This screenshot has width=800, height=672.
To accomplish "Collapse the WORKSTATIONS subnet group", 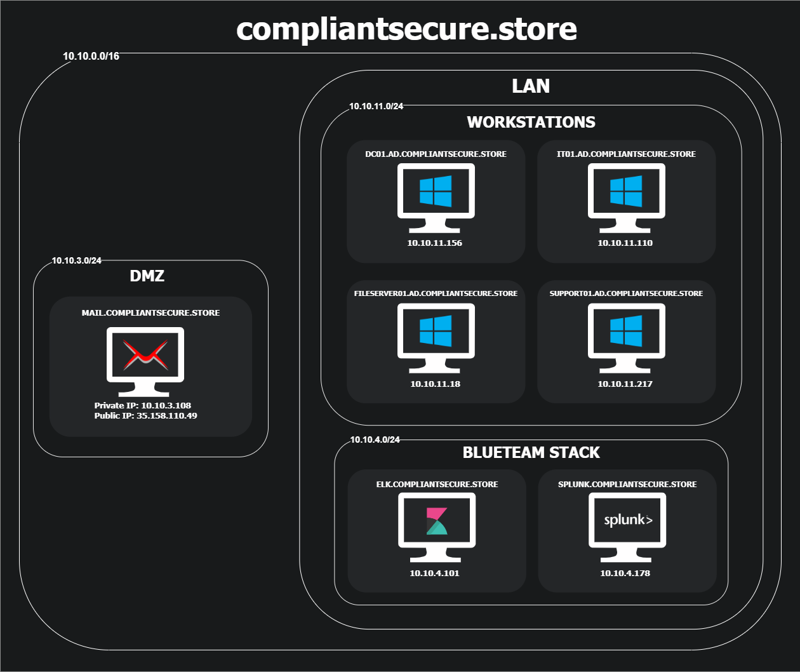I will tap(531, 121).
